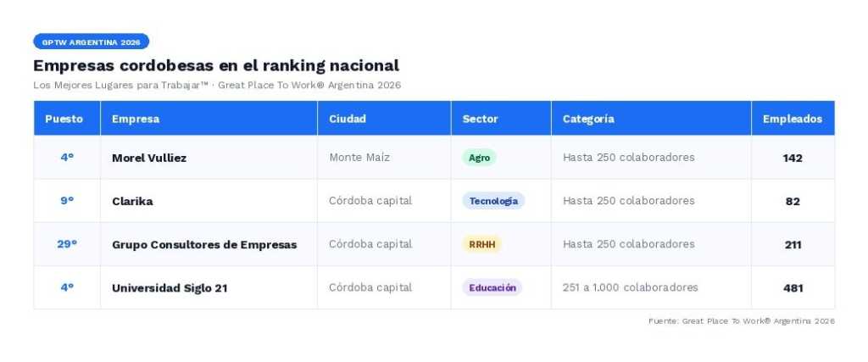The height and width of the screenshot is (362, 868).
Task: Click the Sector column header
Action: coord(481,119)
